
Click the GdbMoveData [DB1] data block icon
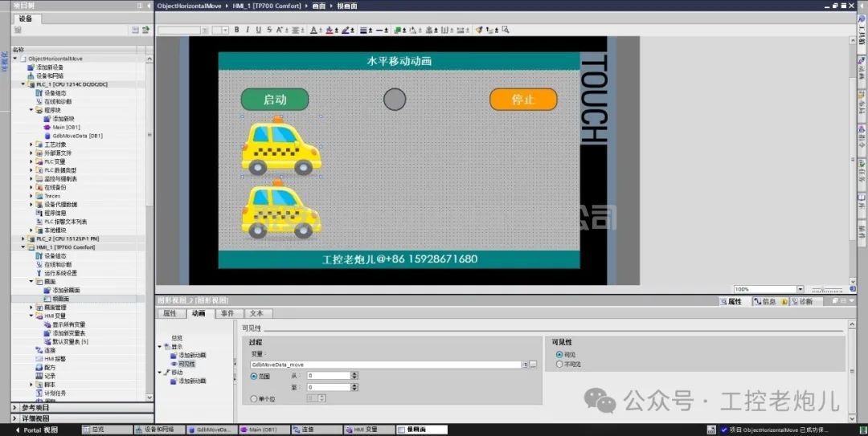click(x=47, y=136)
